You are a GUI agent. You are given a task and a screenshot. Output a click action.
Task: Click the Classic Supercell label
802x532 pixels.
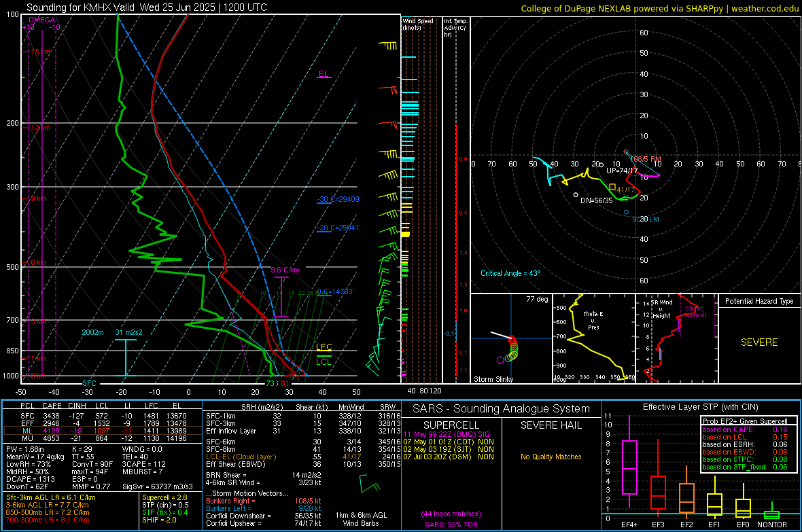695,312
